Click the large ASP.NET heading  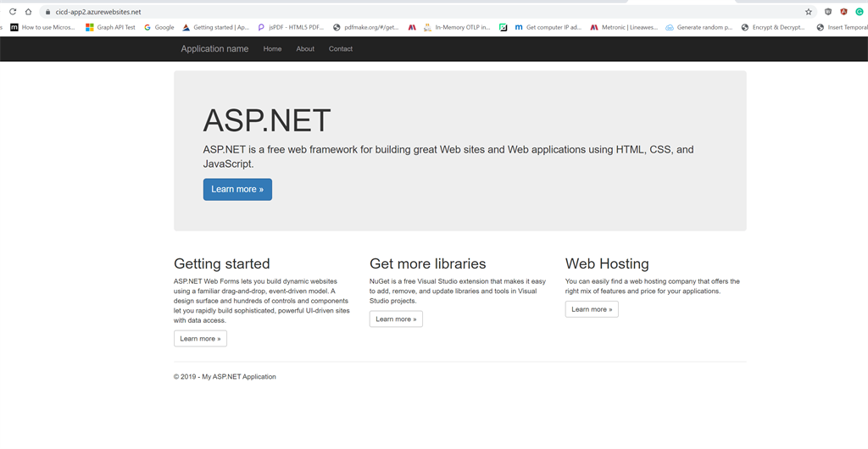[267, 120]
